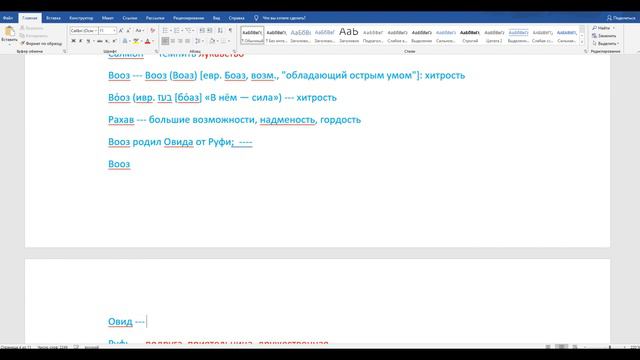Apply the Строгий style
Viewport: 640px width, 360px height.
470,35
